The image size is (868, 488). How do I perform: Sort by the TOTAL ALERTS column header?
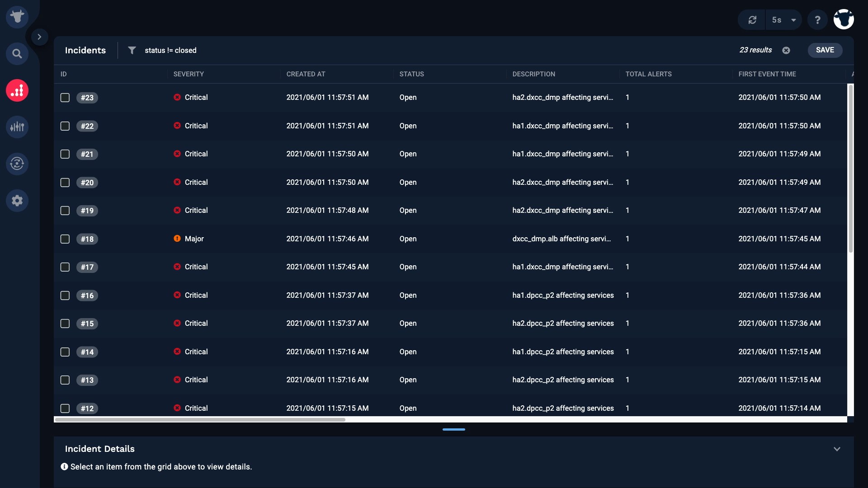tap(648, 74)
